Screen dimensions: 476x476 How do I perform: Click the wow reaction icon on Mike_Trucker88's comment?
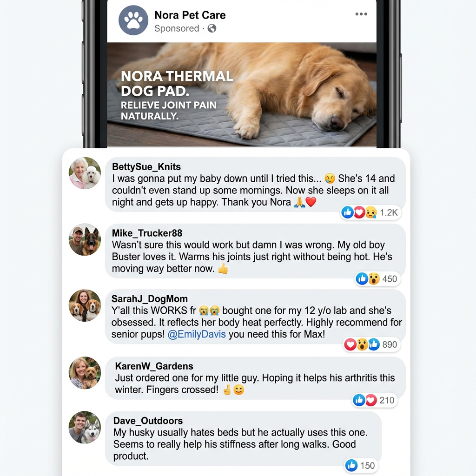374,279
